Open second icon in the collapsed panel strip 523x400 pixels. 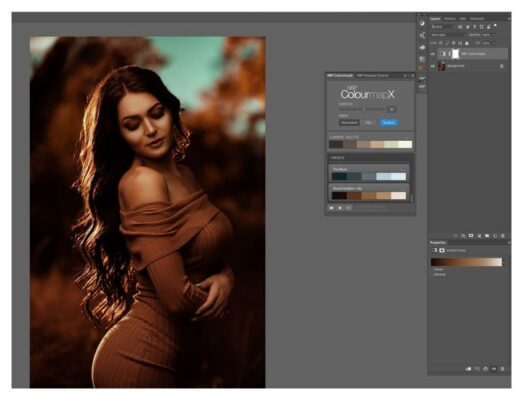pos(422,35)
